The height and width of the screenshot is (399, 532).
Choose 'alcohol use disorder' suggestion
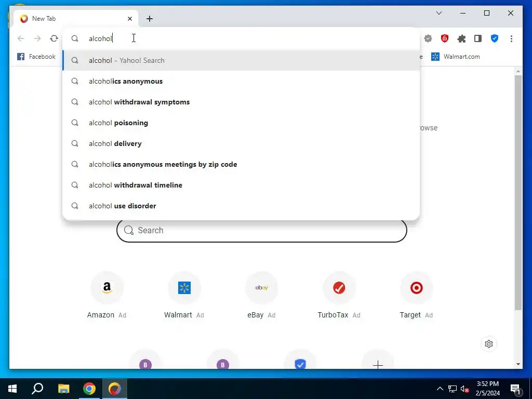tap(241, 206)
